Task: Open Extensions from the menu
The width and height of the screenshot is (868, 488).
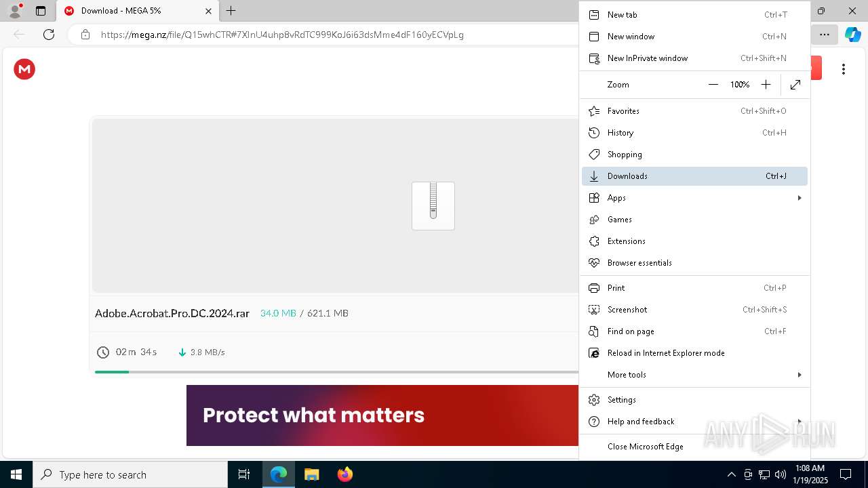Action: (694, 241)
